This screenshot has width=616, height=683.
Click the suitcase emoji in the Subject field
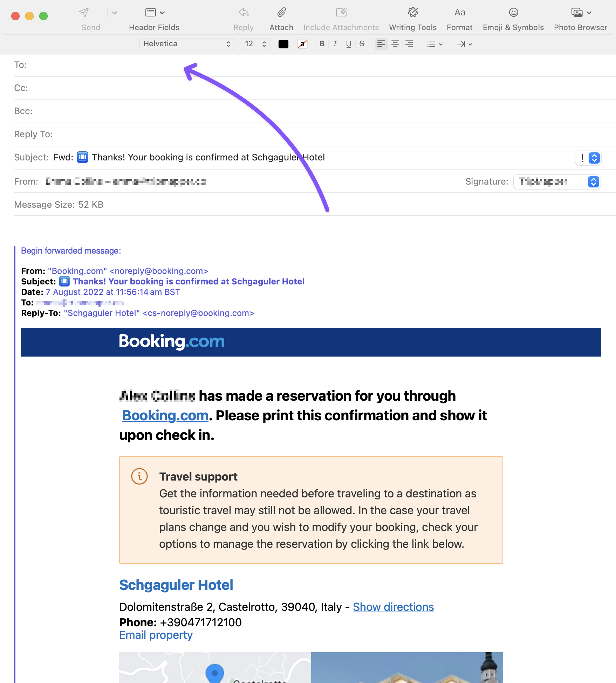[83, 157]
